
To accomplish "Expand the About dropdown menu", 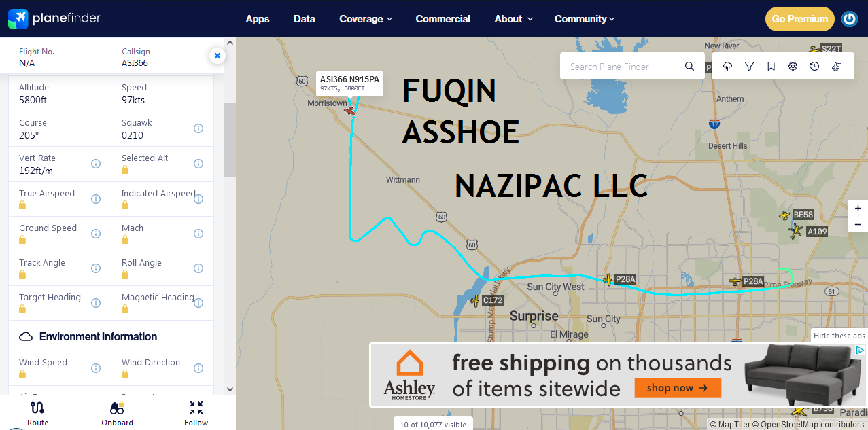I will coord(513,19).
